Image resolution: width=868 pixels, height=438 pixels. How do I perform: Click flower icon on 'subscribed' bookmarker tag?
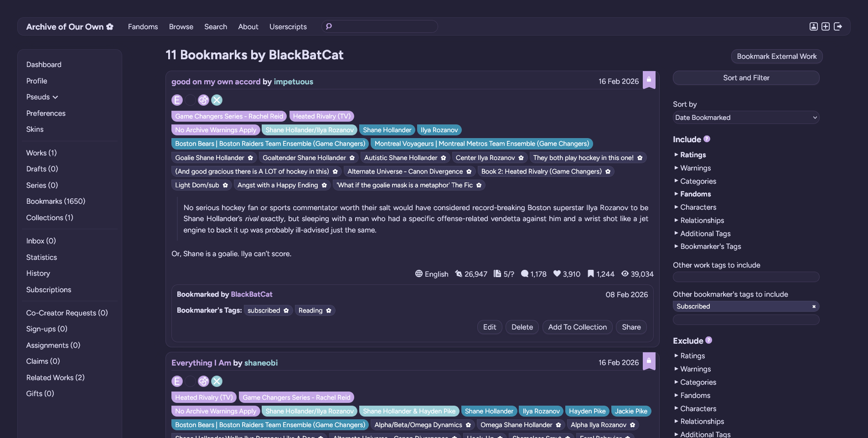(286, 310)
